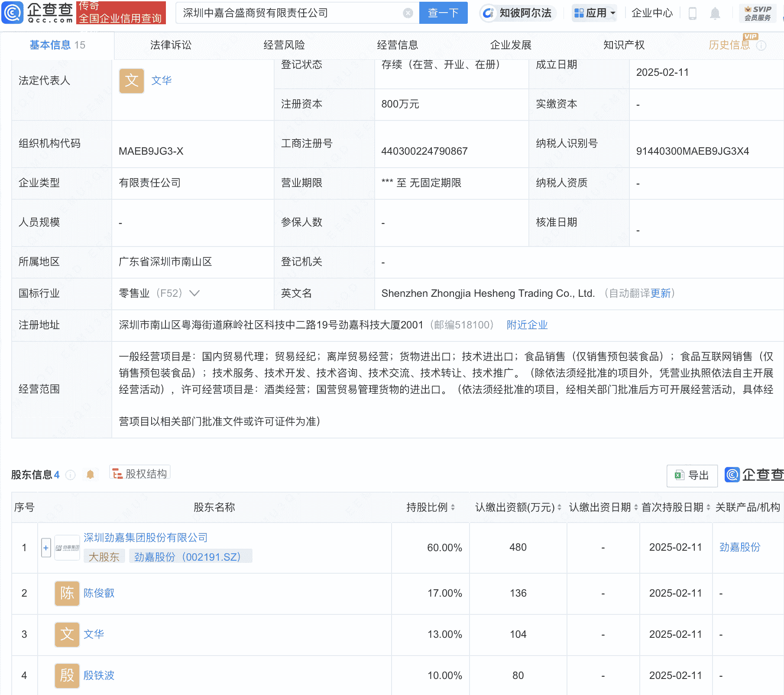Click the 企查查 logo in top left
Screen dimensions: 784x695
(x=37, y=13)
